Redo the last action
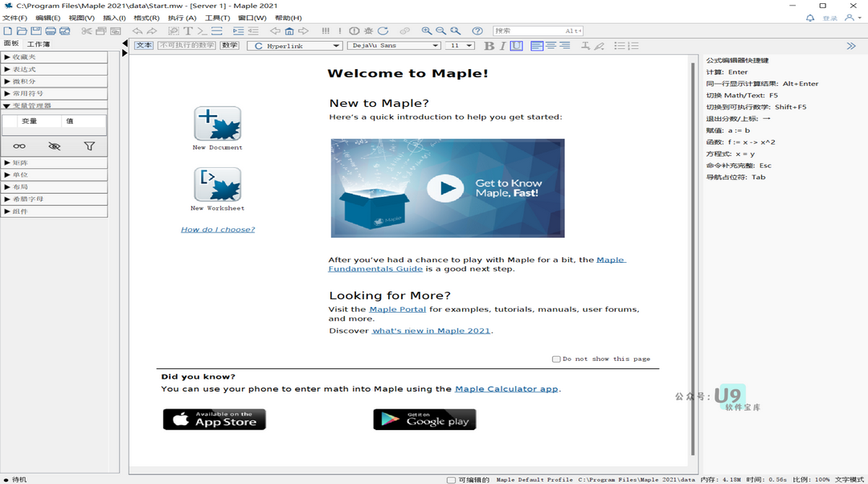 [152, 31]
